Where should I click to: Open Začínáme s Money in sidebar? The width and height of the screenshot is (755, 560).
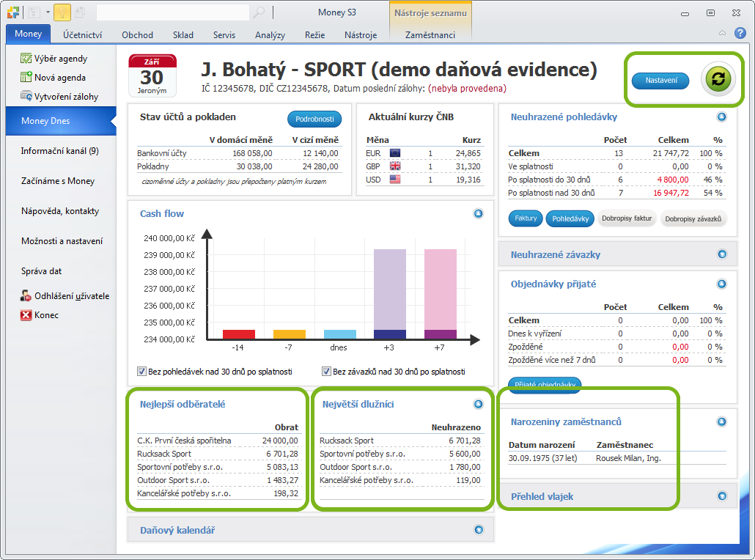[58, 181]
